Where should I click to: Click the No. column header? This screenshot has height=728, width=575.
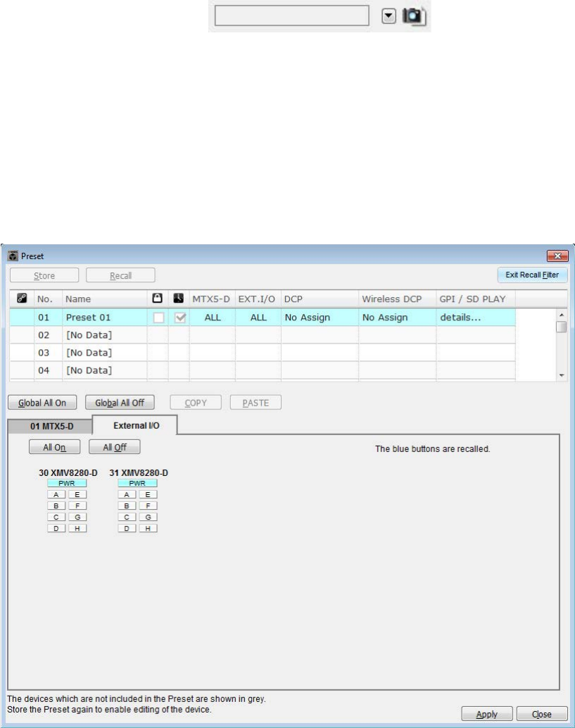coord(49,299)
